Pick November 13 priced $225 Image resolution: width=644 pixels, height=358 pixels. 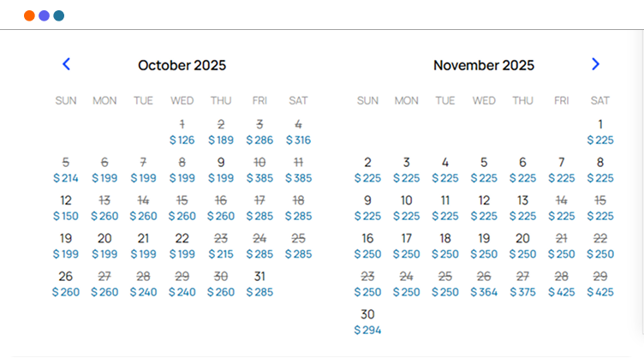522,208
